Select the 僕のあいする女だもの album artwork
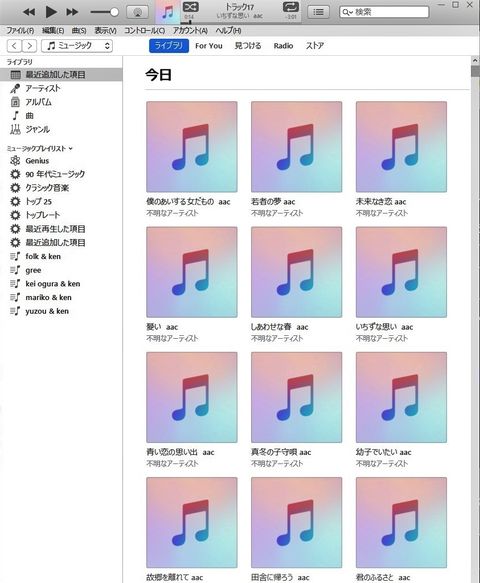 tap(191, 147)
